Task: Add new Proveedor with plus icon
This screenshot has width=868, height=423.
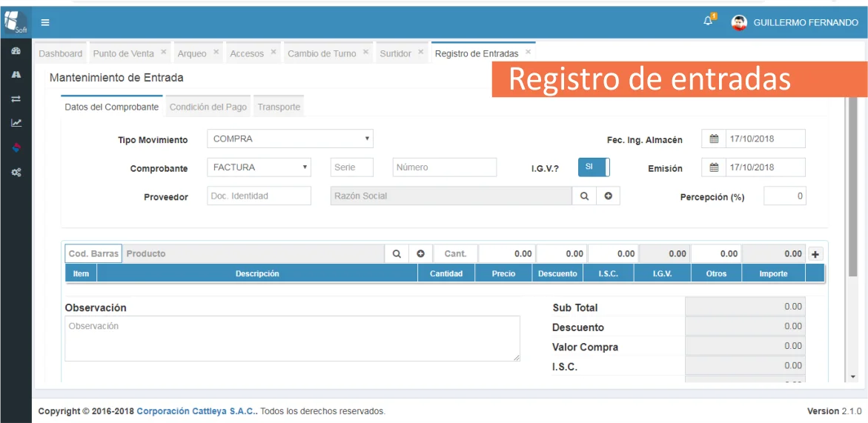Action: pos(608,196)
